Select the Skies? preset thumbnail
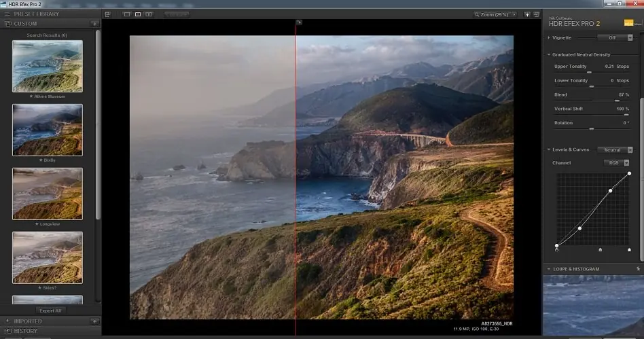The height and width of the screenshot is (339, 644). [x=48, y=257]
